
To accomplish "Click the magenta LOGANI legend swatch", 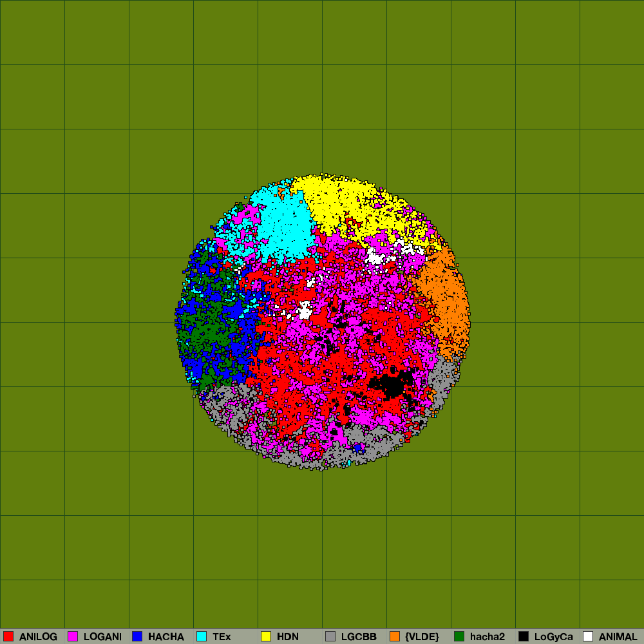I will click(x=73, y=636).
